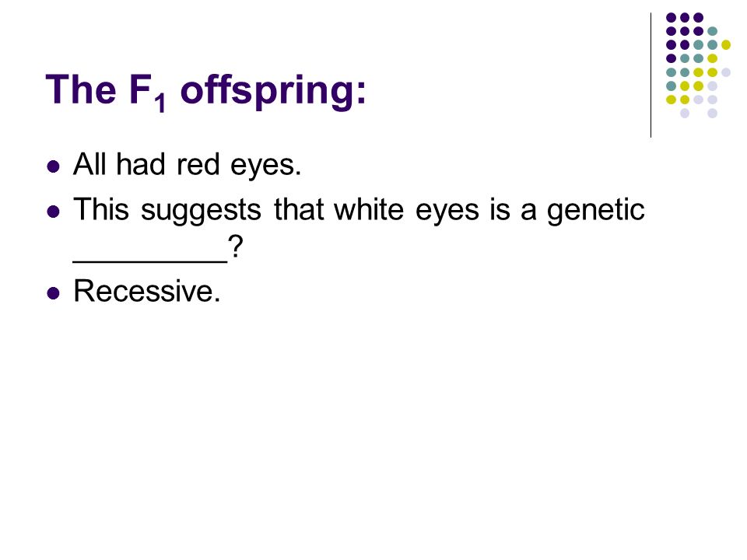Image resolution: width=747 pixels, height=560 pixels.
Task: Click the question mark after the blank
Action: 235,247
